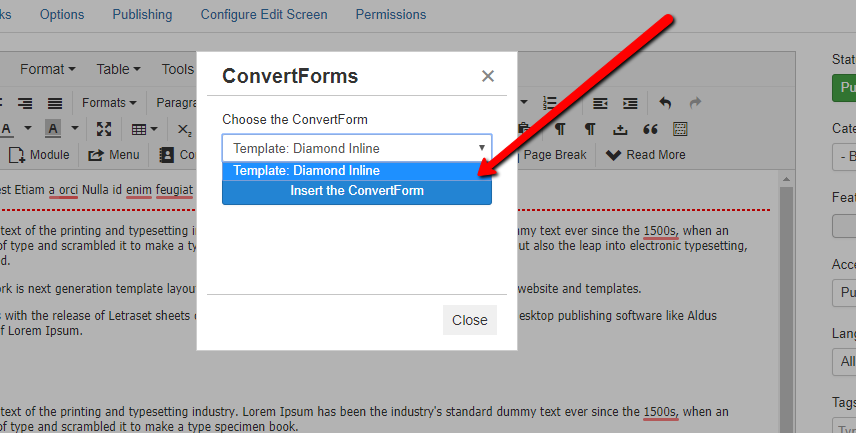Click the template grid icon after blockquote

point(680,129)
